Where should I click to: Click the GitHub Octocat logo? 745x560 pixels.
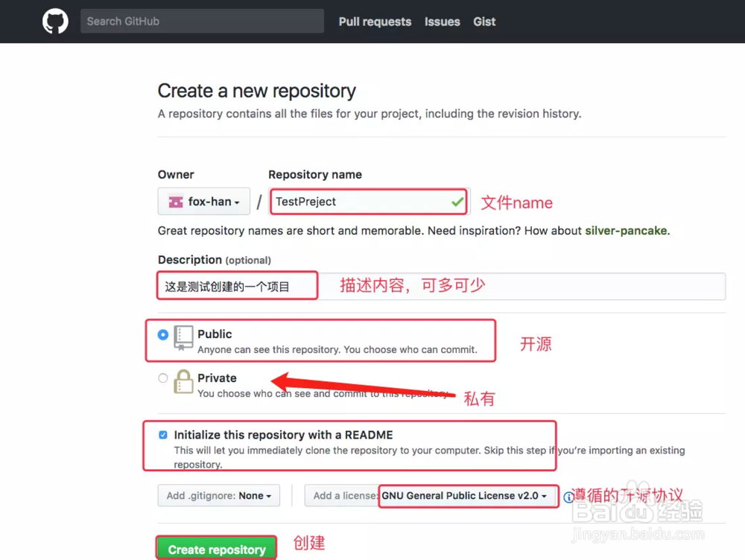[55, 22]
